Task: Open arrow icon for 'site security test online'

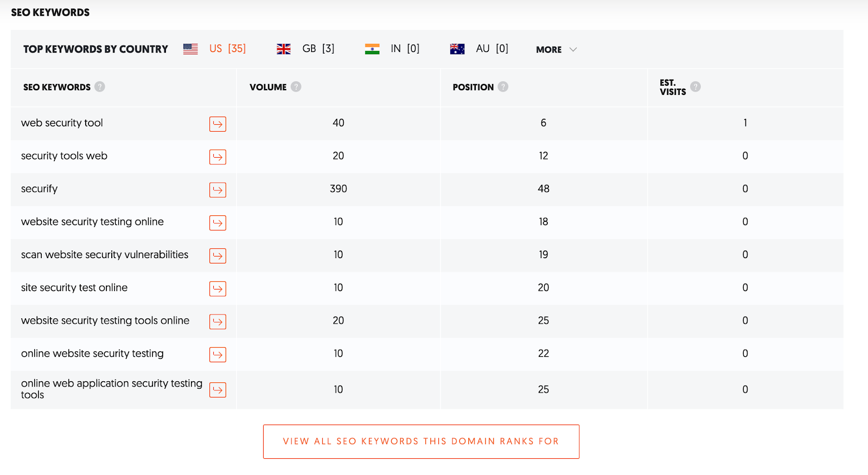Action: coord(218,289)
